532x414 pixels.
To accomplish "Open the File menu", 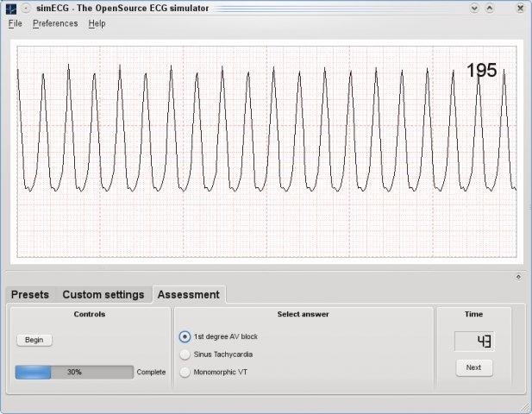I will click(16, 23).
